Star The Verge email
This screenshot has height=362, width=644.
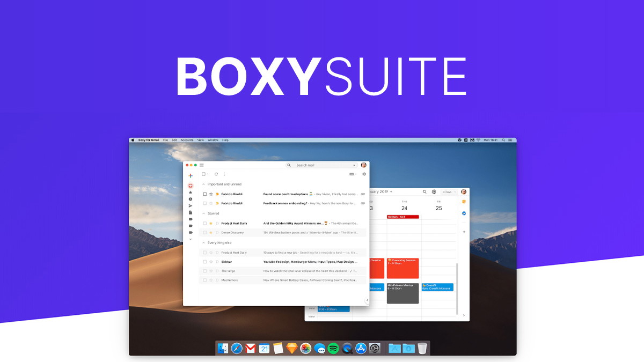211,271
